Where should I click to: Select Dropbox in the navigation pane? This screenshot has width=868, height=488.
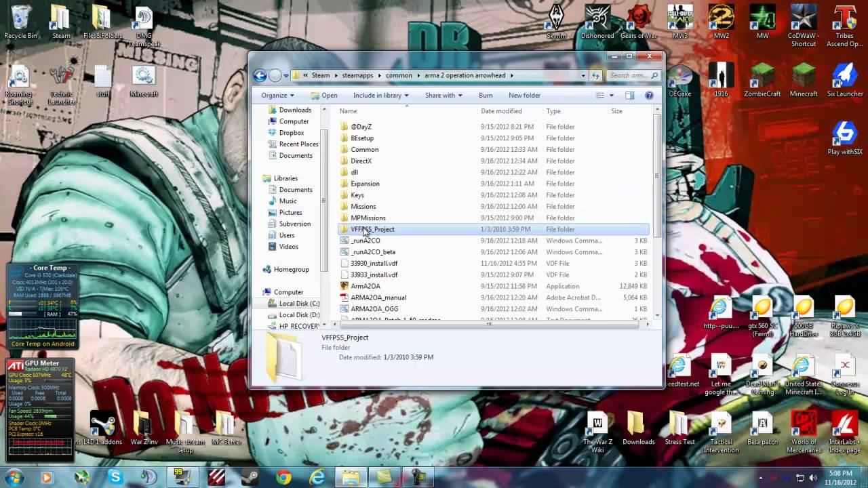tap(292, 133)
